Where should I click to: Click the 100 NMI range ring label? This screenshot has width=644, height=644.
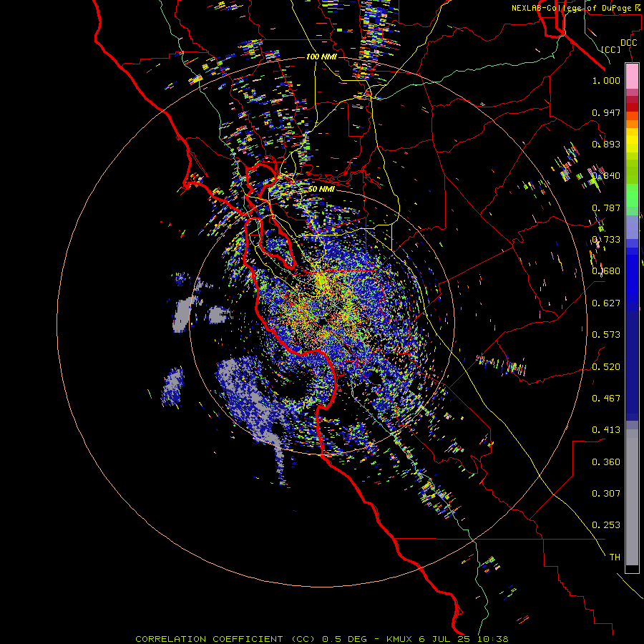click(321, 57)
